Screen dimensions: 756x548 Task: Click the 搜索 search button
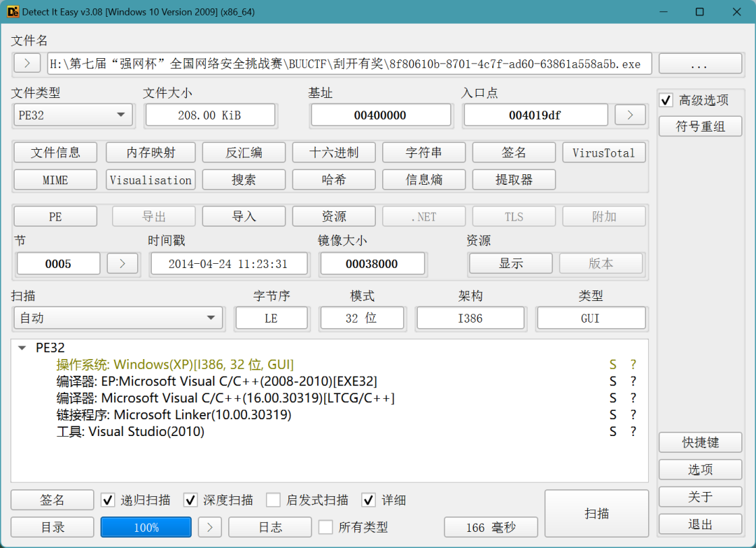point(244,180)
